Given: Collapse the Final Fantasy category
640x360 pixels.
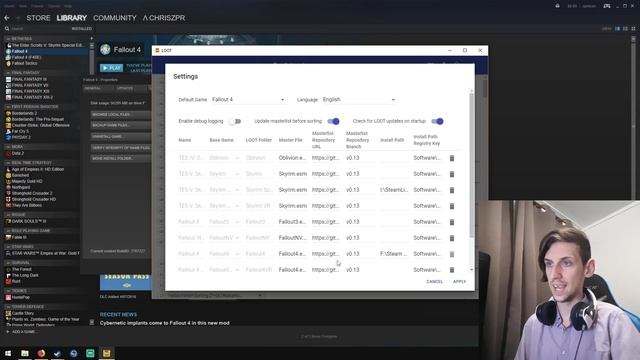Looking at the screenshot, I should coord(8,73).
